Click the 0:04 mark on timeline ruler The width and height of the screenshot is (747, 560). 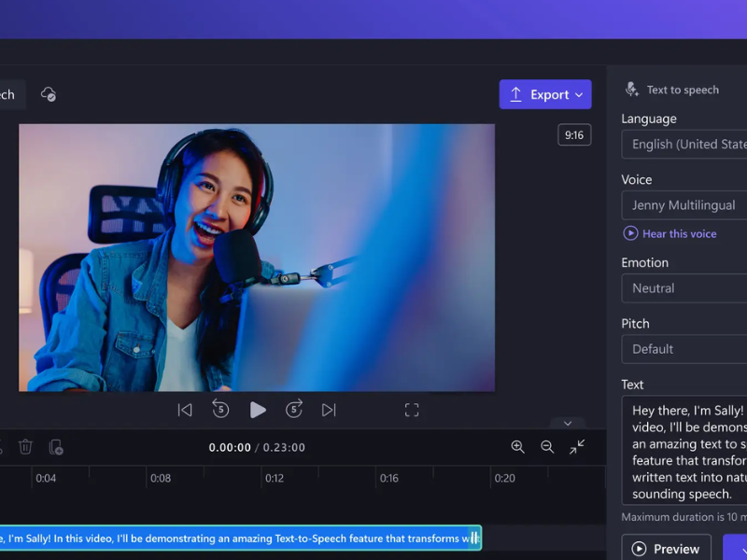point(46,478)
